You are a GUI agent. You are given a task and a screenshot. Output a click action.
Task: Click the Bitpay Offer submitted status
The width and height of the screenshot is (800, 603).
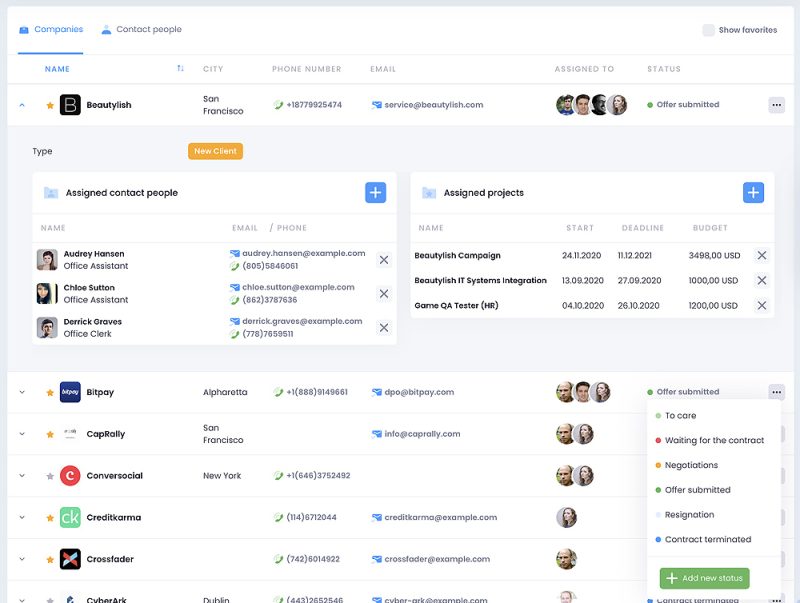[683, 392]
